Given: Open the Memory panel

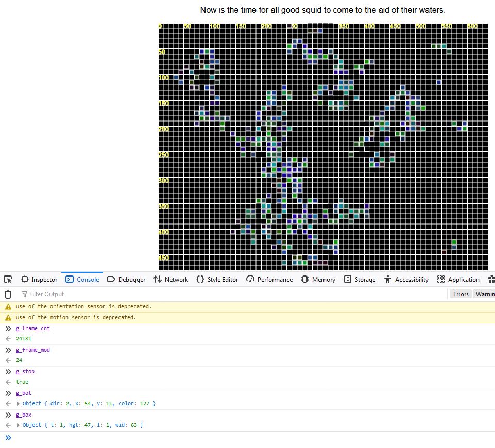Looking at the screenshot, I should [x=318, y=280].
